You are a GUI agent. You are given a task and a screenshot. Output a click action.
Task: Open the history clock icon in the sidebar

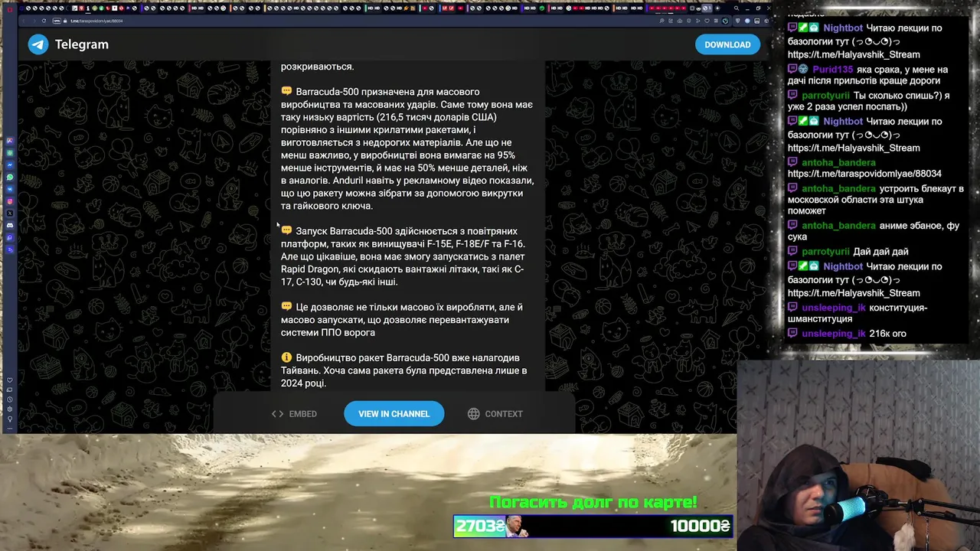coord(10,399)
